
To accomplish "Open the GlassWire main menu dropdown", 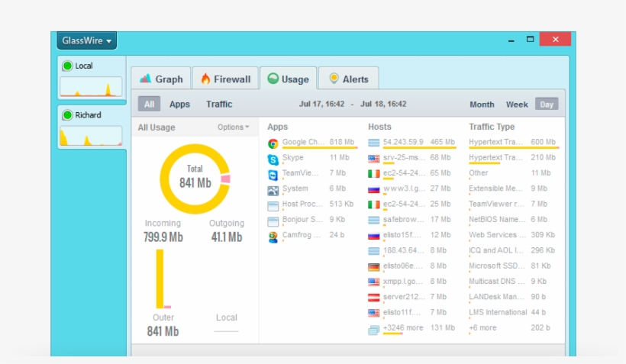I will click(86, 40).
